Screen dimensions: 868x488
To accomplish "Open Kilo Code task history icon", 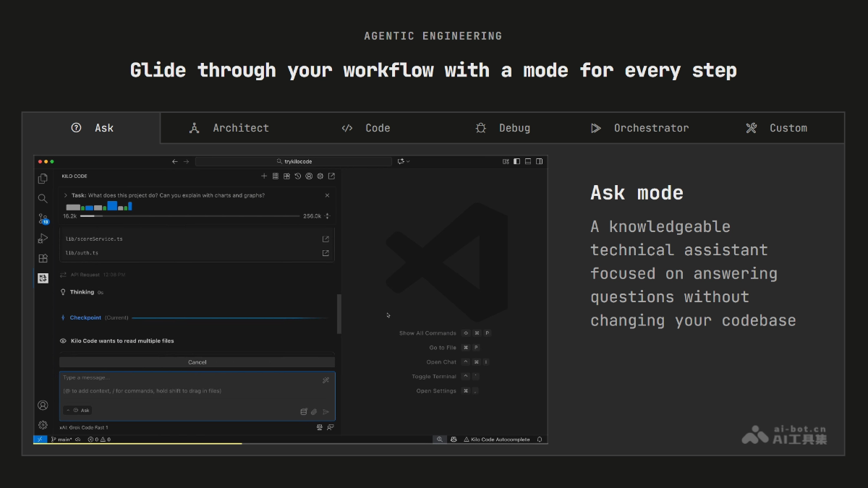I will coord(297,176).
